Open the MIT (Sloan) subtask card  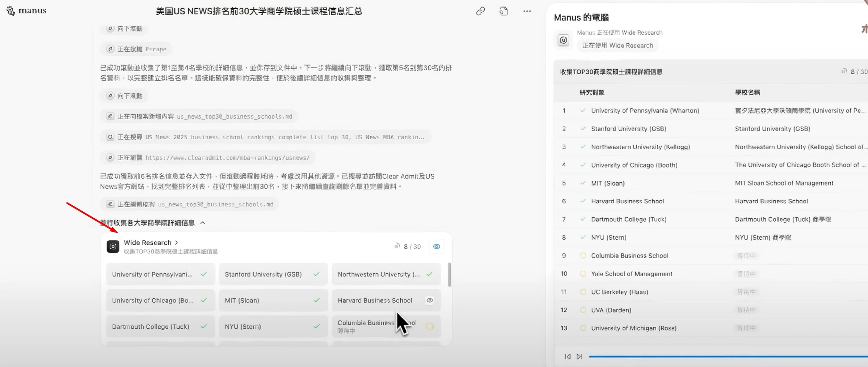(x=273, y=300)
